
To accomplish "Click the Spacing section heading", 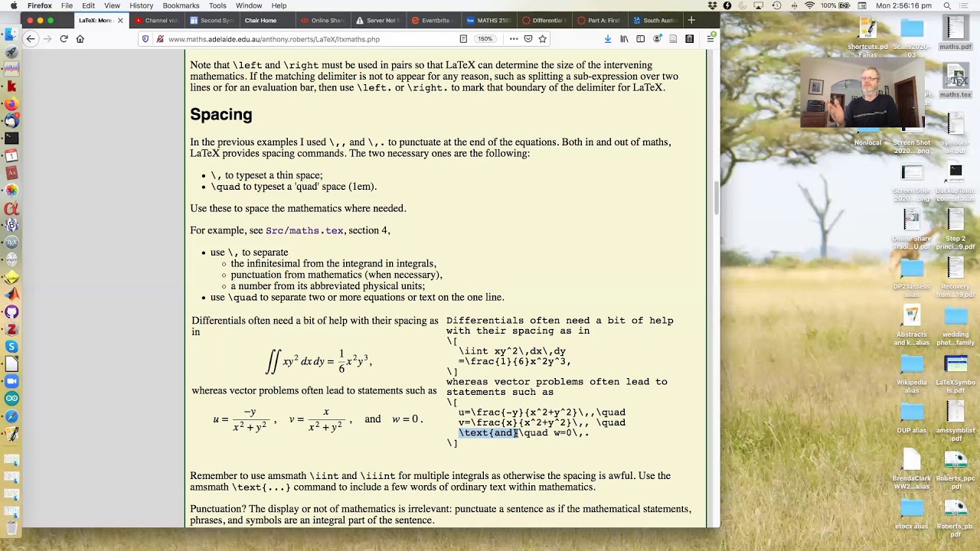I will pos(220,115).
